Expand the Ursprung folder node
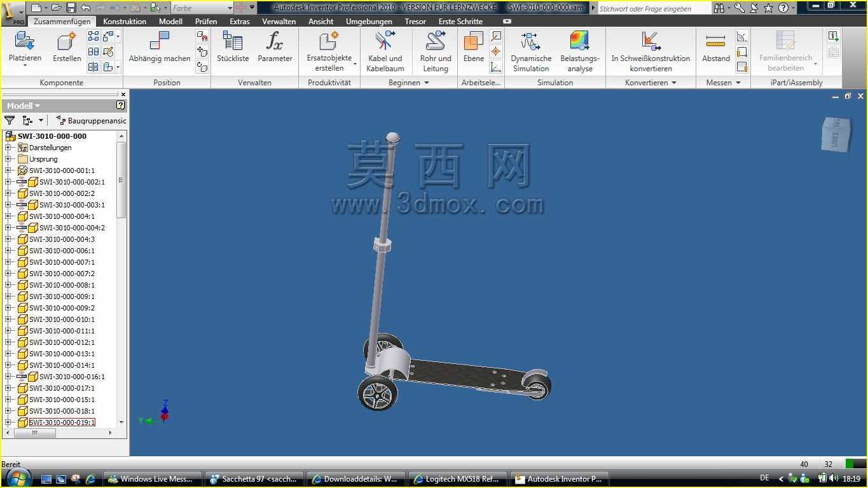The height and width of the screenshot is (488, 868). tap(8, 159)
